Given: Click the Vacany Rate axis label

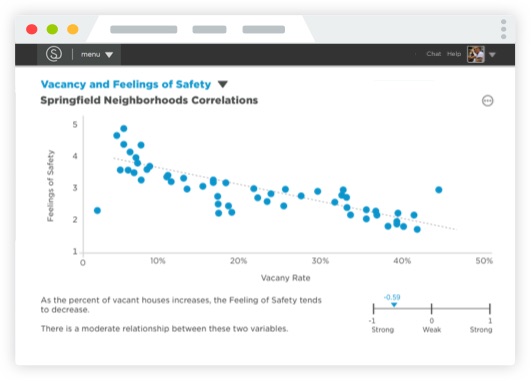Looking at the screenshot, I should [285, 278].
